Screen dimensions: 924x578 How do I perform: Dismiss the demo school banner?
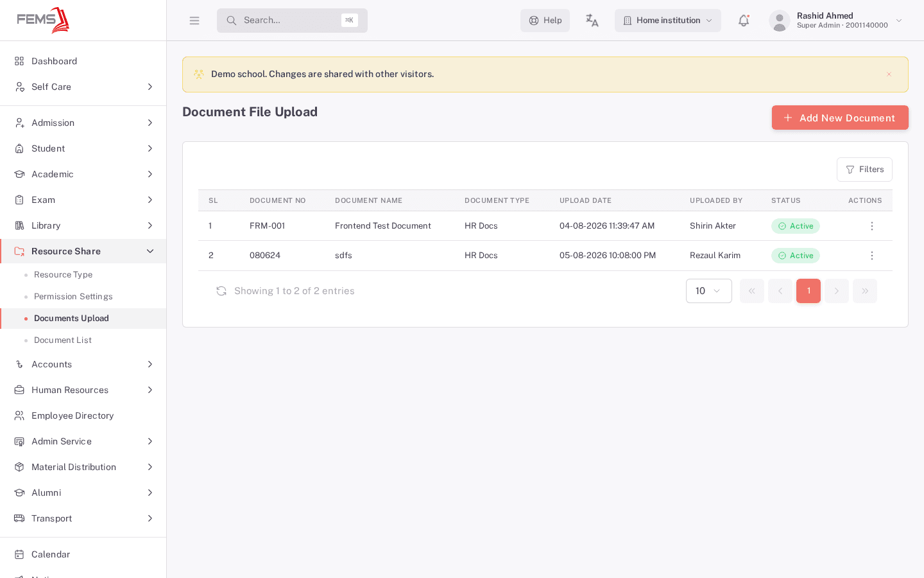tap(889, 74)
